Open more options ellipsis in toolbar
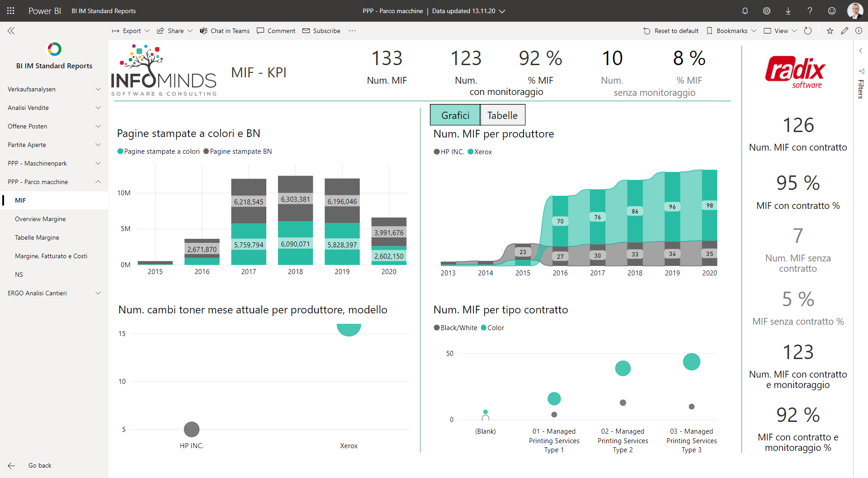This screenshot has width=868, height=478. (352, 31)
